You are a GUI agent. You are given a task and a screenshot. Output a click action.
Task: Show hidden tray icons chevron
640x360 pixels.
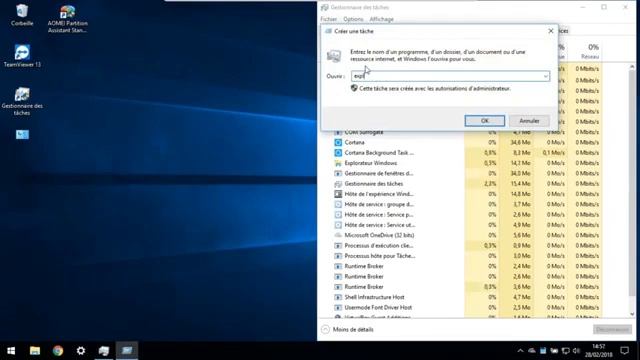(520, 351)
